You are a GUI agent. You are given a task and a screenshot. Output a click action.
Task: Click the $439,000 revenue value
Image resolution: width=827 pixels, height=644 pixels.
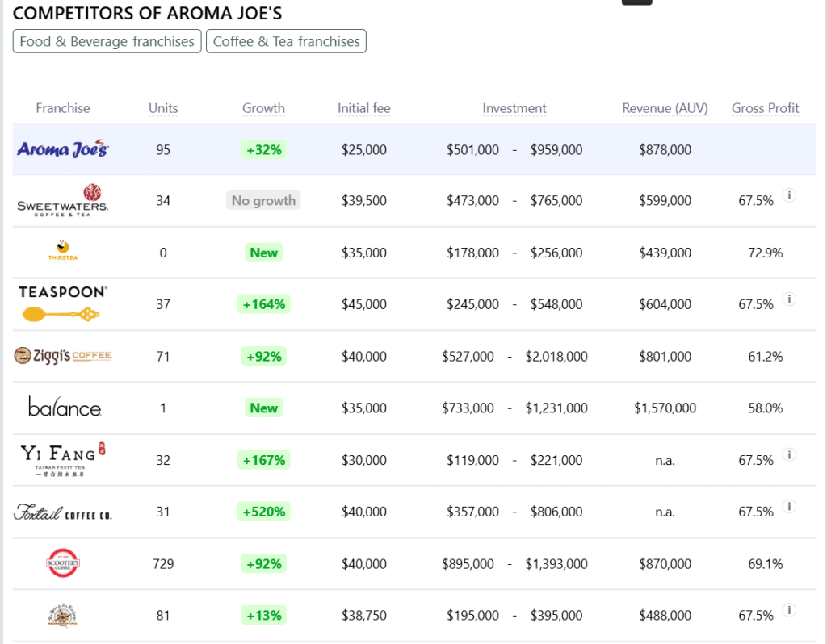click(x=665, y=253)
